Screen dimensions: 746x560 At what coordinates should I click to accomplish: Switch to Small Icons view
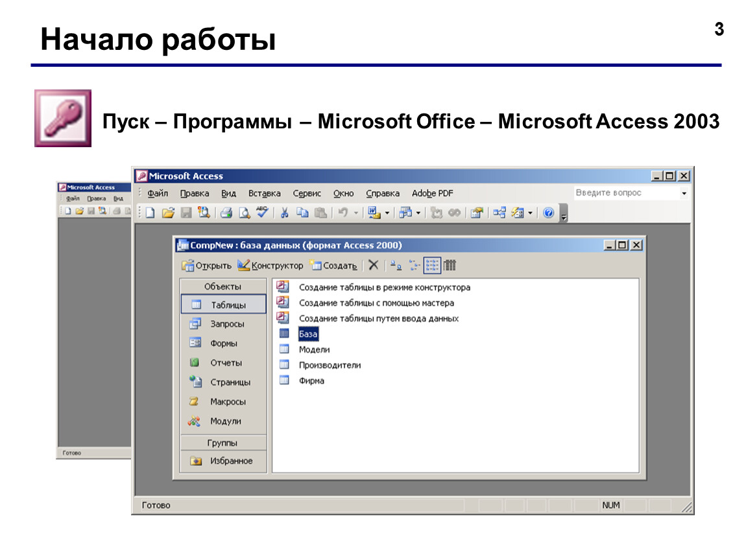coord(414,266)
